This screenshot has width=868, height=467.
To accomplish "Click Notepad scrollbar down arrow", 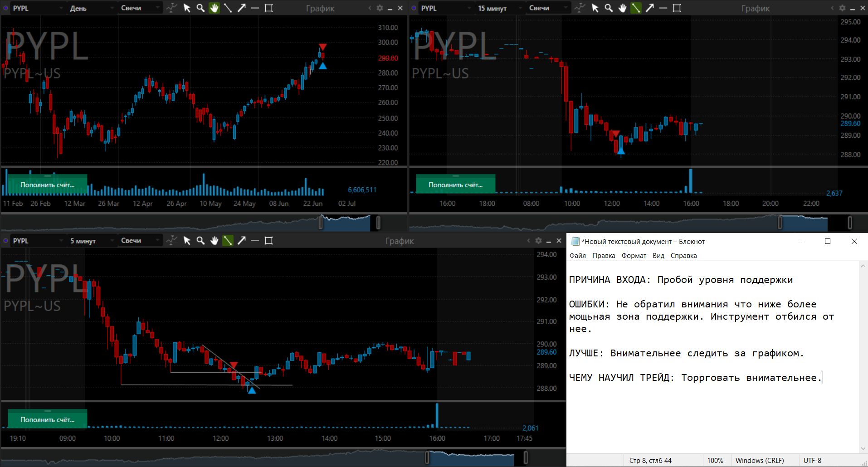I will tap(863, 449).
